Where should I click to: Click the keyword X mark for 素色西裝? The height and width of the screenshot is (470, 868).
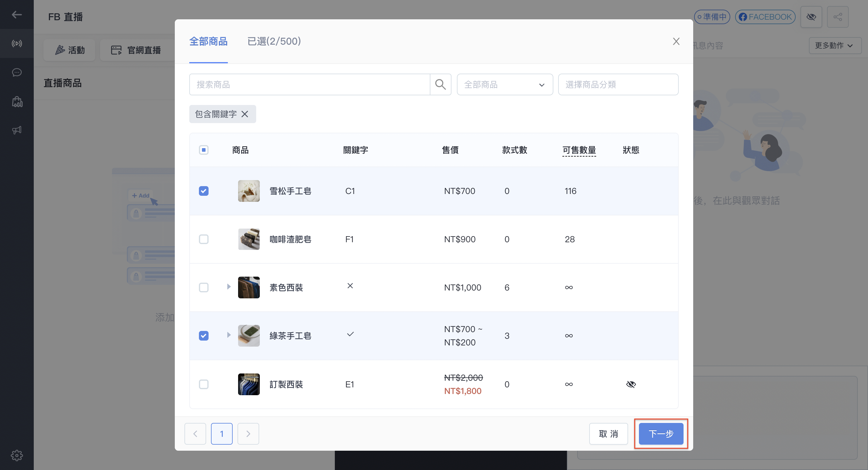click(350, 286)
